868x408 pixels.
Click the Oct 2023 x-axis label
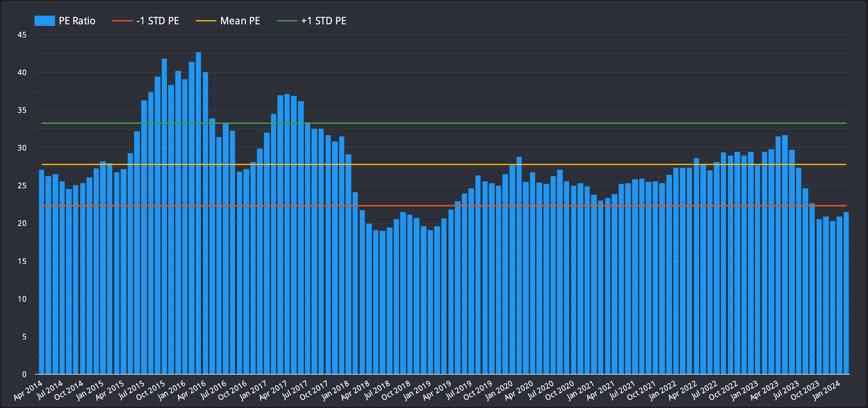click(805, 390)
